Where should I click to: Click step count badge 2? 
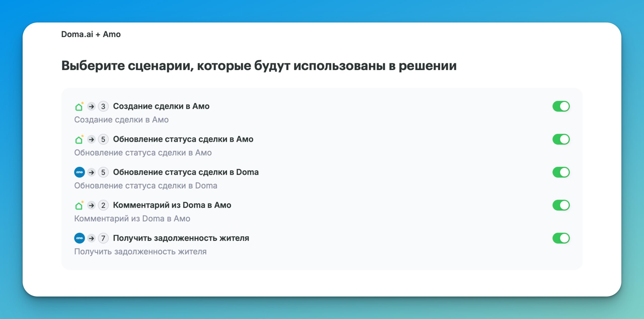coord(103,205)
